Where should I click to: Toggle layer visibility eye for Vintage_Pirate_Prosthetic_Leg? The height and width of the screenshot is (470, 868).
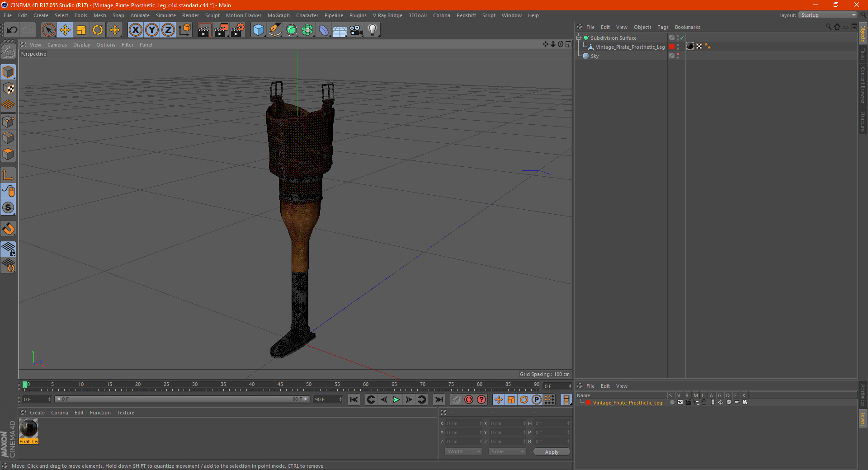coord(680,402)
